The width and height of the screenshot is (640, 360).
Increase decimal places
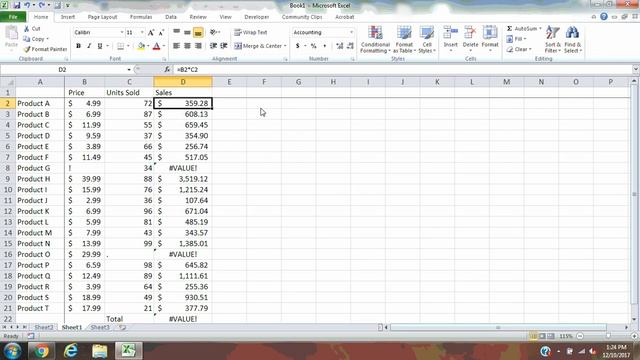point(340,46)
